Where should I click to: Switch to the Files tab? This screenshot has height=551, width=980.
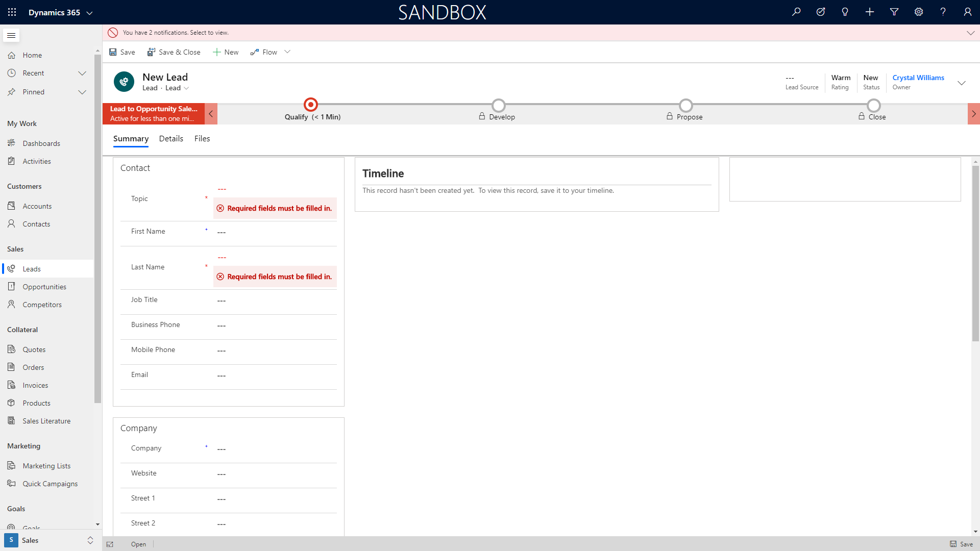202,139
